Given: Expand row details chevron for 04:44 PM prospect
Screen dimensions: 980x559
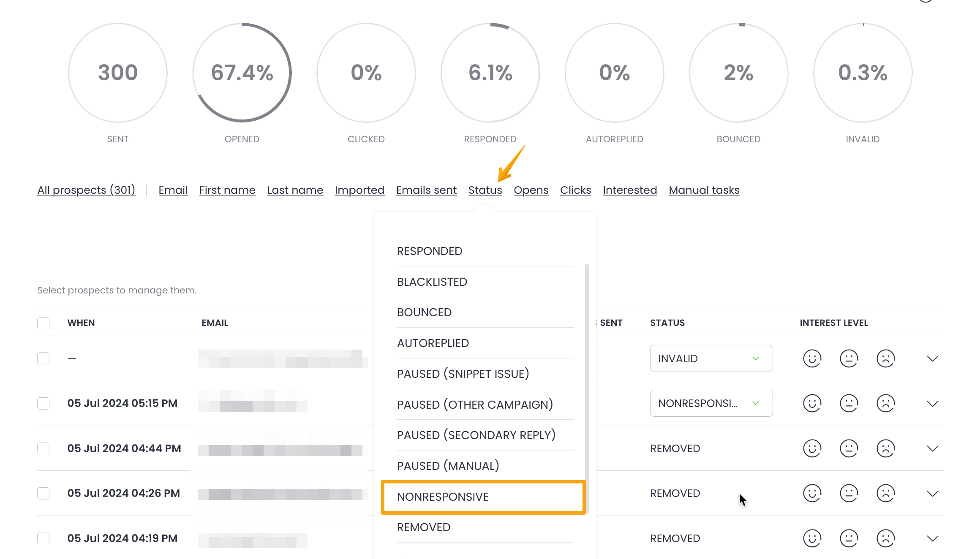Looking at the screenshot, I should click(x=932, y=448).
